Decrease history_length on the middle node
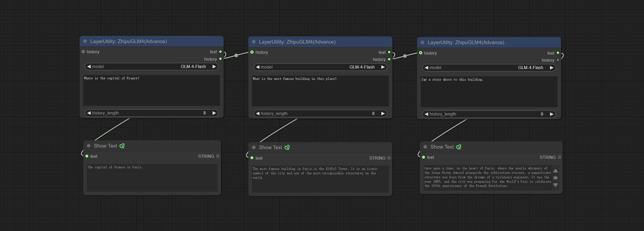 (x=258, y=114)
